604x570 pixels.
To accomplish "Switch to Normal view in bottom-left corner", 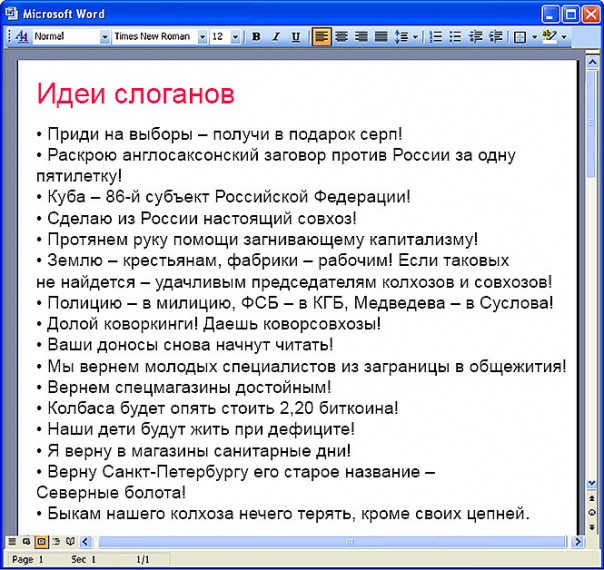I will coord(11,541).
